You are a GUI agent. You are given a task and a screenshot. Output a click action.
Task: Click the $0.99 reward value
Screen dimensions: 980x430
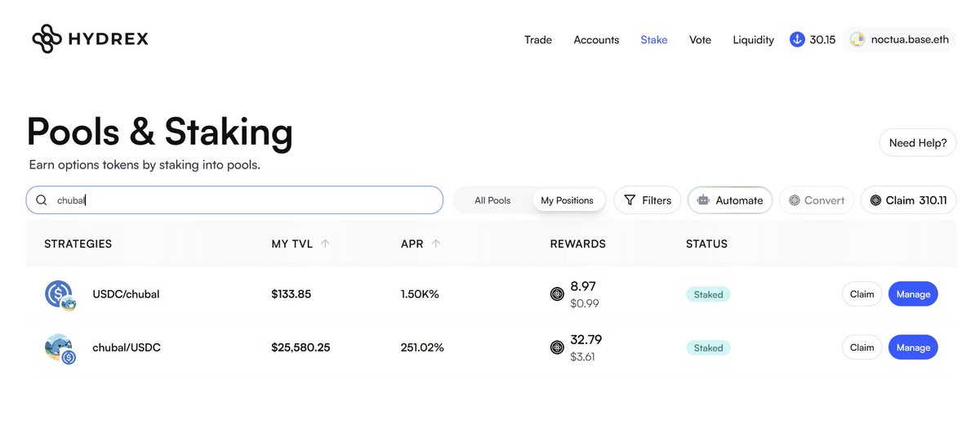click(x=585, y=303)
